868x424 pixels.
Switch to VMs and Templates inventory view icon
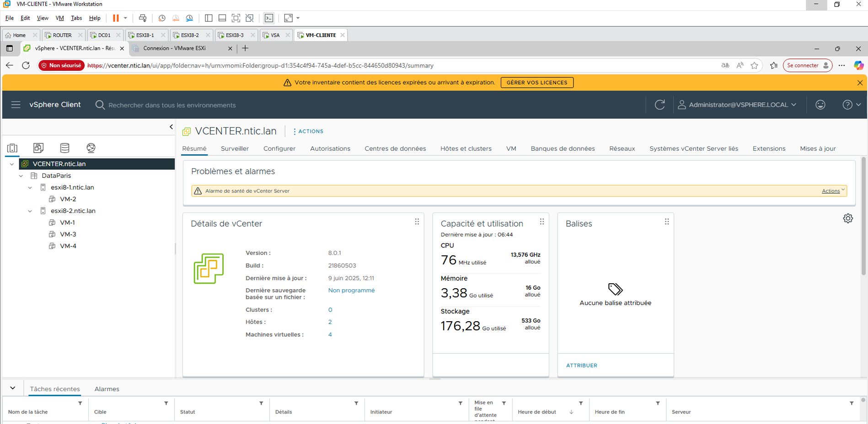coord(38,148)
